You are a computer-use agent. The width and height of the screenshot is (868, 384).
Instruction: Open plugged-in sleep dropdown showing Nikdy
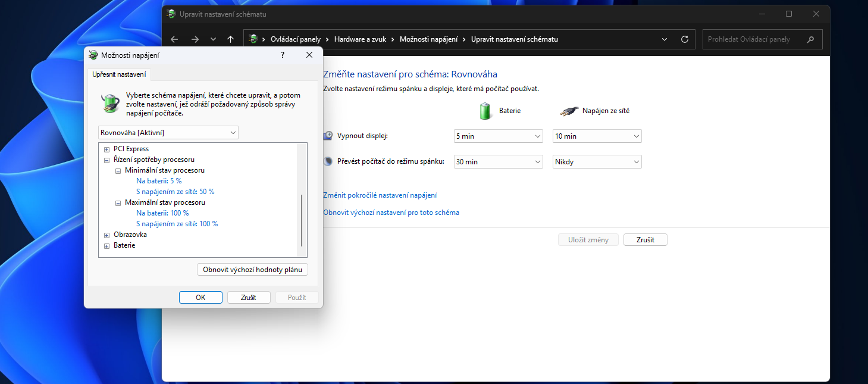(597, 162)
